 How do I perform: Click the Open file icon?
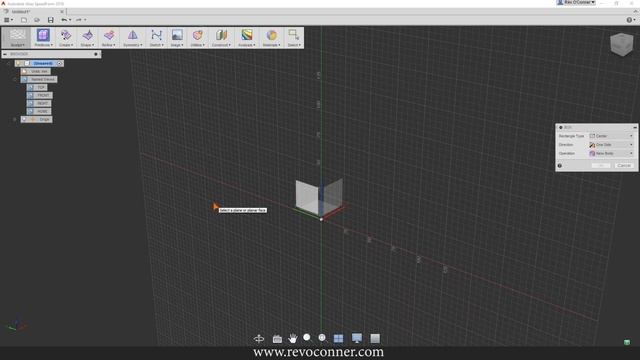[x=37, y=20]
